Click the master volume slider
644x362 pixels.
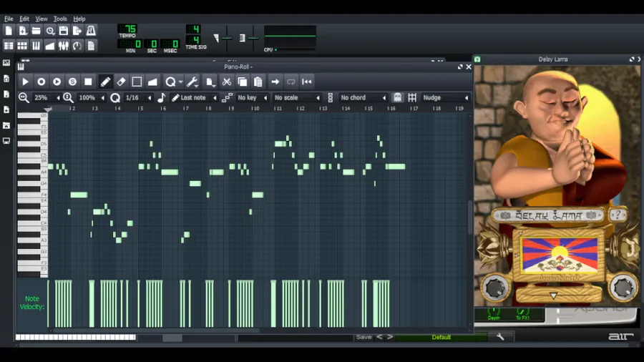pos(227,38)
